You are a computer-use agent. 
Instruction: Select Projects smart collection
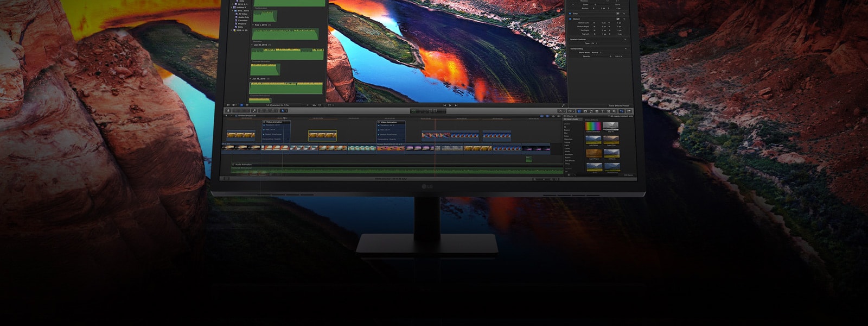point(242,24)
